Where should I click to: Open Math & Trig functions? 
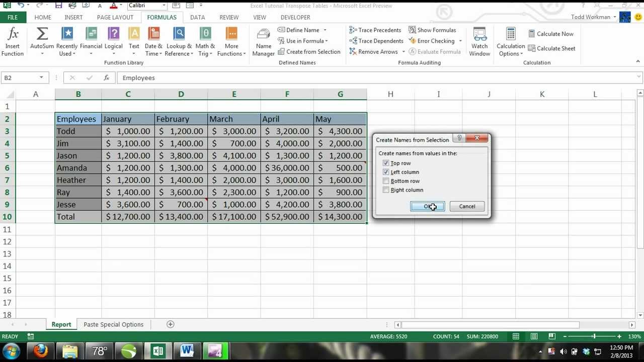[205, 42]
